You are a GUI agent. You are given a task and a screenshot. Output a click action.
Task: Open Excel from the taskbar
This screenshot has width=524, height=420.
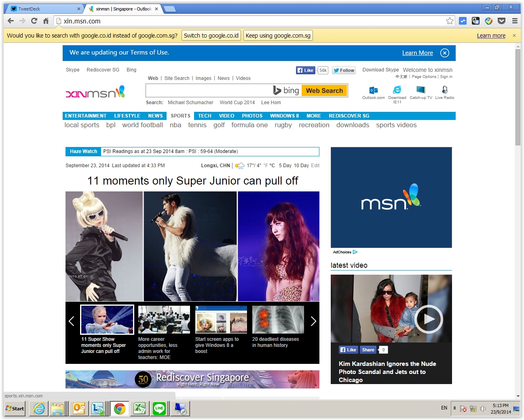pos(139,409)
